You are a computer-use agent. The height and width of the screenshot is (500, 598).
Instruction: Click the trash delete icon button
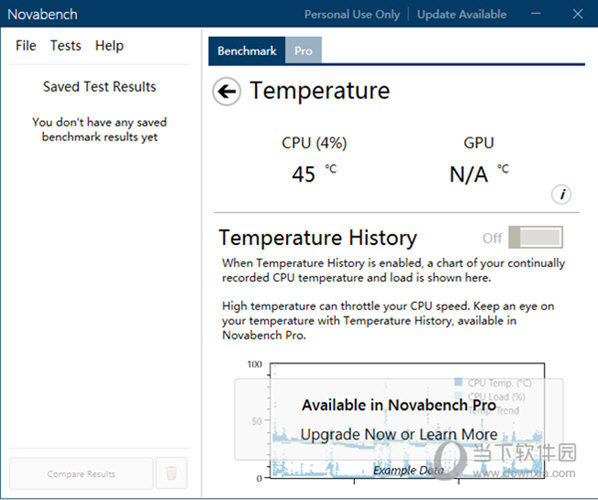pos(172,473)
